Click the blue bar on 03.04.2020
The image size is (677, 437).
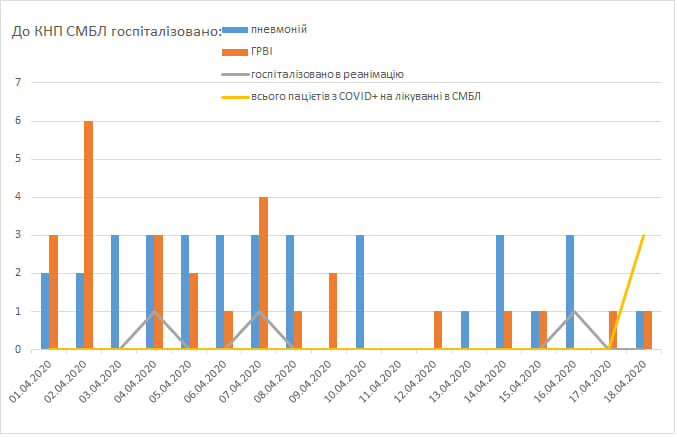click(x=115, y=292)
